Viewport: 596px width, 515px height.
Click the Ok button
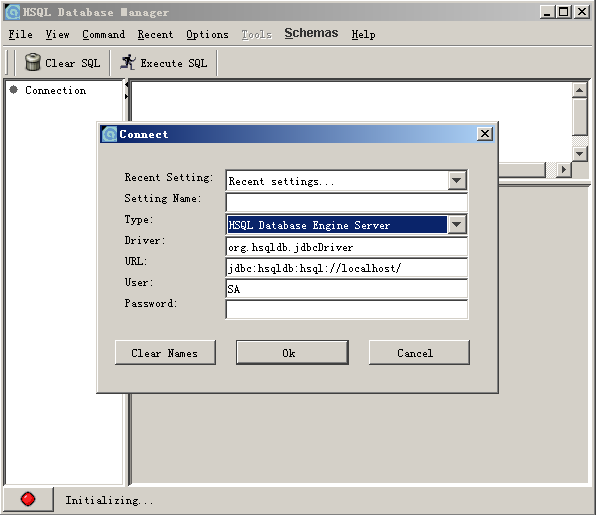(292, 353)
